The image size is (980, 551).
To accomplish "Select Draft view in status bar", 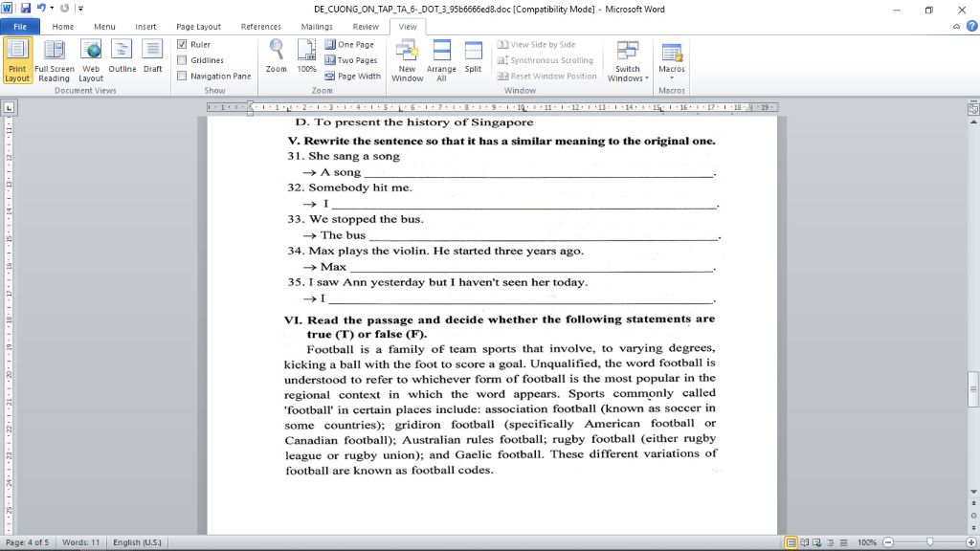I will click(x=843, y=542).
